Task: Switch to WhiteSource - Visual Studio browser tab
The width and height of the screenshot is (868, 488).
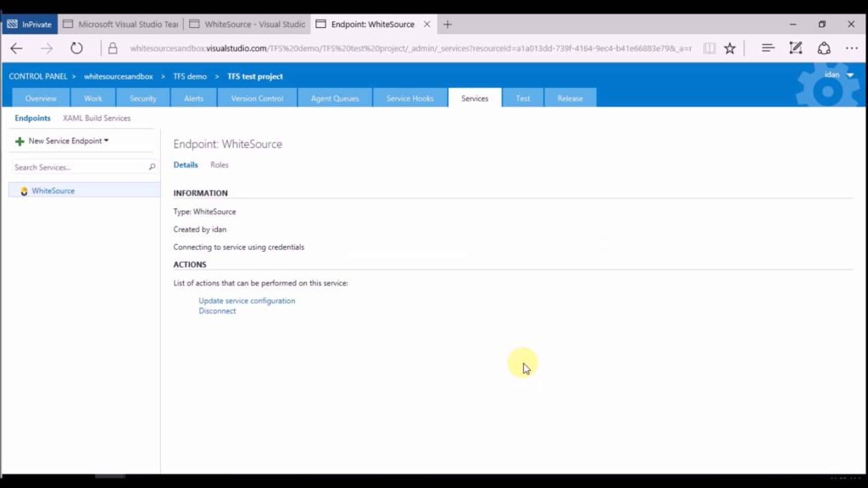Action: coord(248,25)
